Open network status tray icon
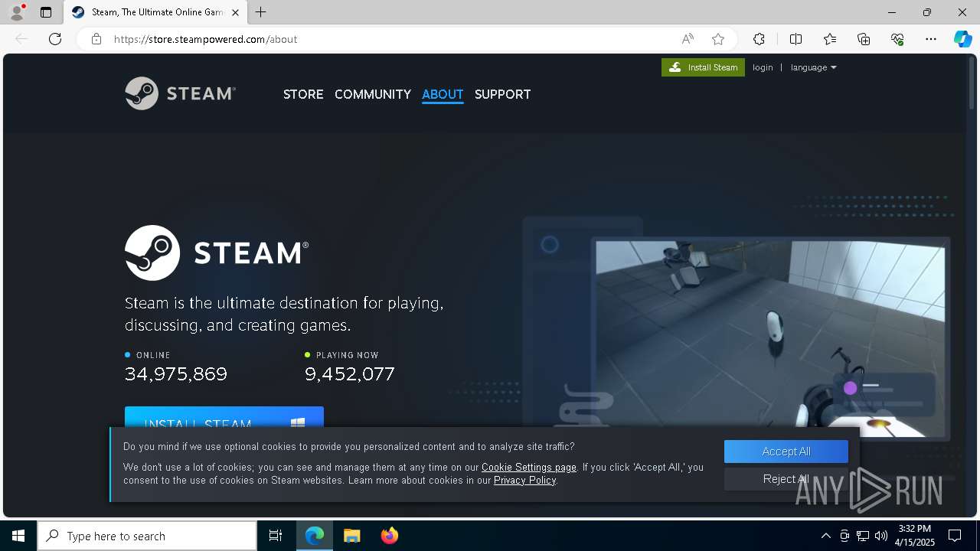The height and width of the screenshot is (551, 980). point(863,536)
